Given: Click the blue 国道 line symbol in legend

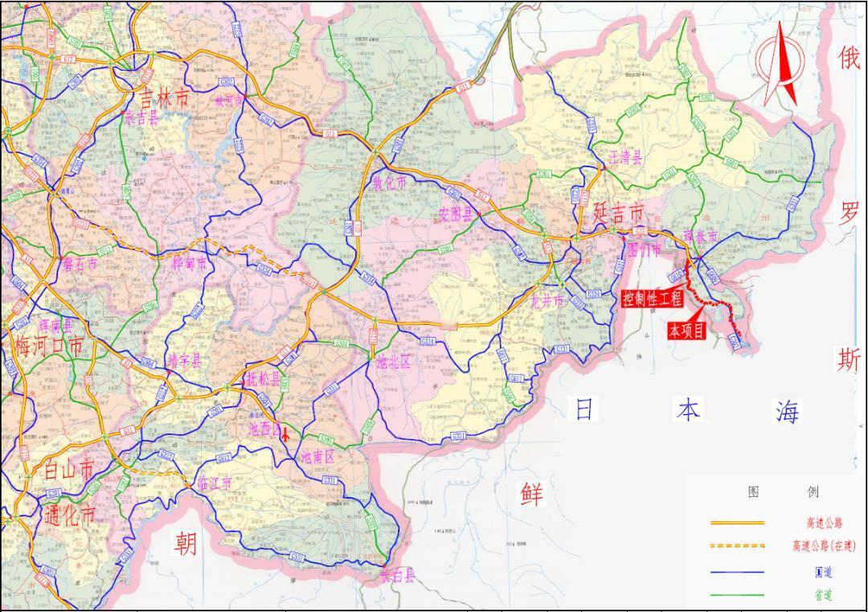Looking at the screenshot, I should click(x=736, y=572).
